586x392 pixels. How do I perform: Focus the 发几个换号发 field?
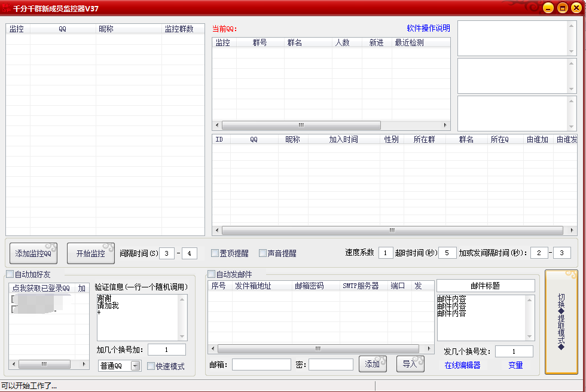tap(514, 351)
